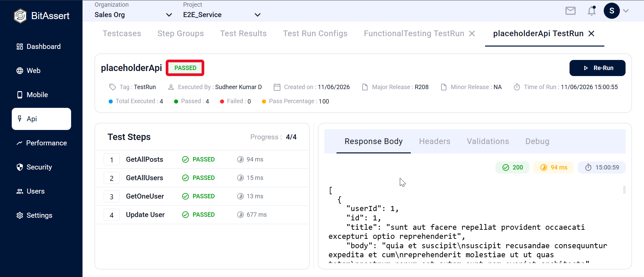Switch to the Testcases tab
The image size is (644, 277).
[122, 33]
